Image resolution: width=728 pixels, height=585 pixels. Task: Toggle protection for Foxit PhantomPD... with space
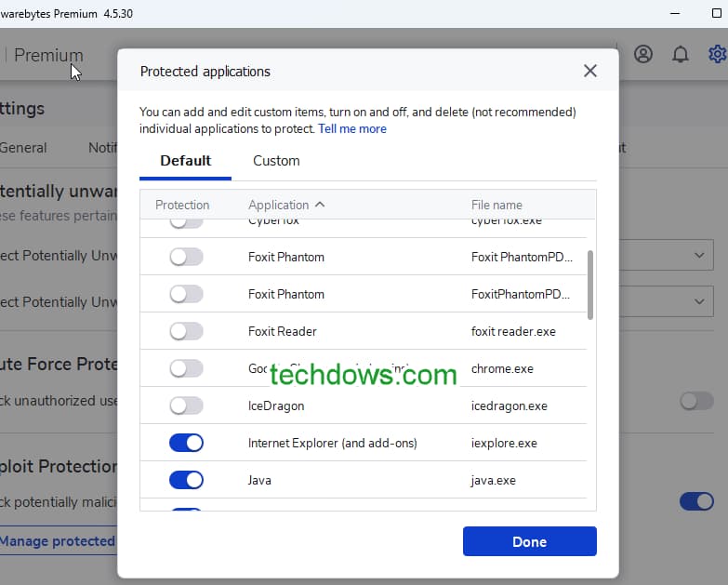click(186, 257)
